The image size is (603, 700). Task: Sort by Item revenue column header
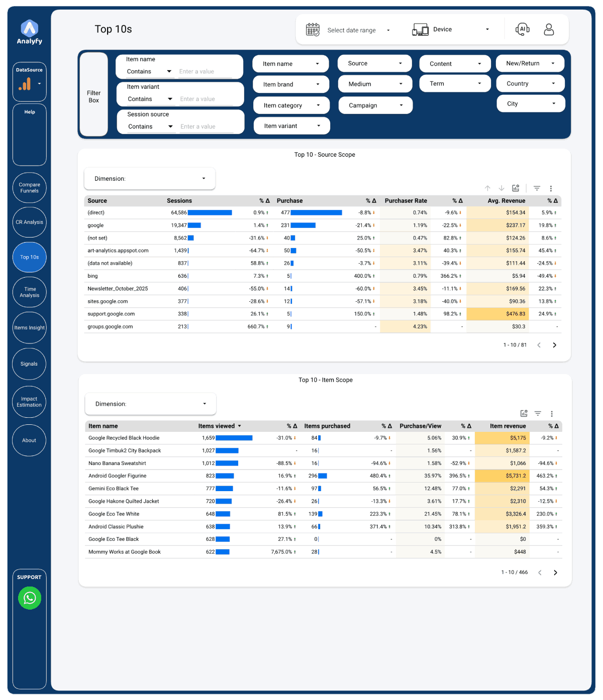[x=508, y=426]
